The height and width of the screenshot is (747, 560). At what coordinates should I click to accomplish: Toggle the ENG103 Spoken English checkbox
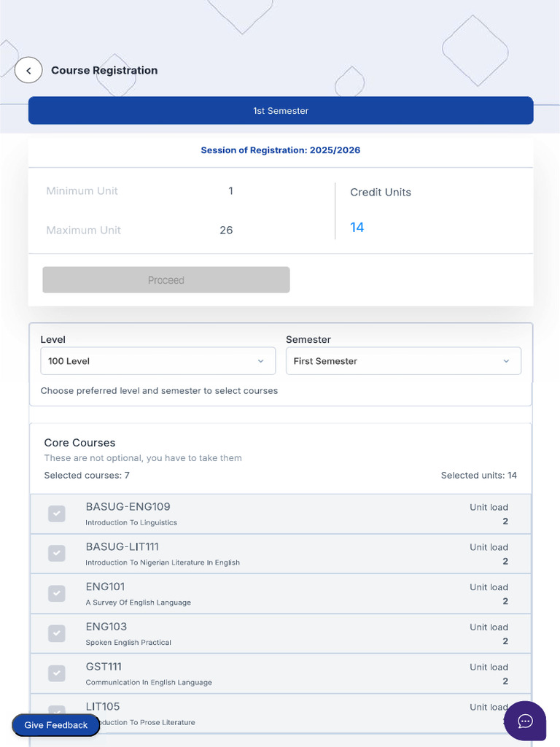tap(57, 634)
